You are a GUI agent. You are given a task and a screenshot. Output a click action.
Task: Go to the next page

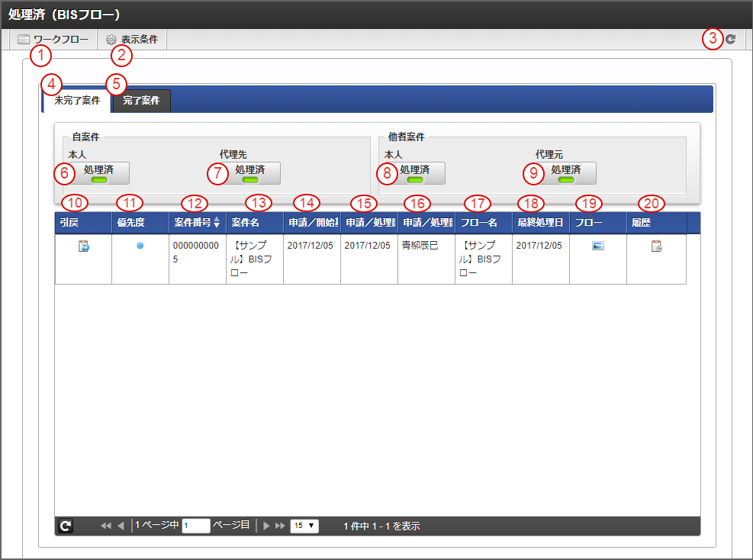click(x=266, y=526)
